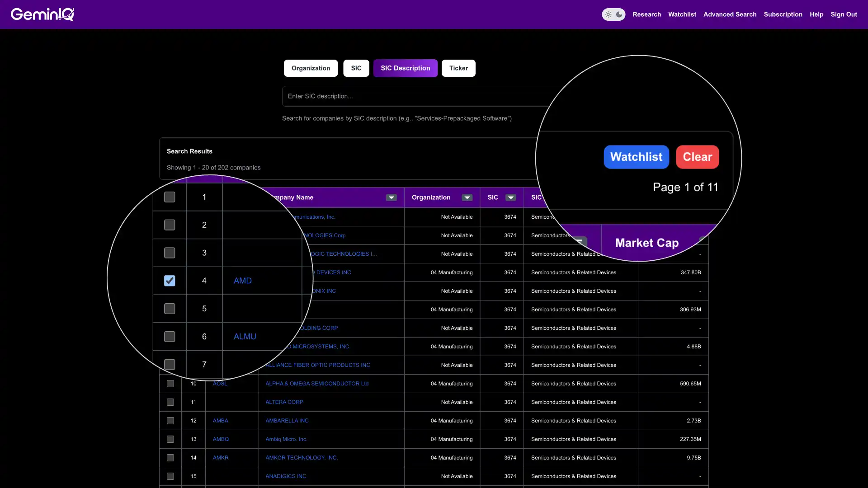This screenshot has height=488, width=868.
Task: Check the AMBARELLA INC row checkbox
Action: tap(170, 421)
